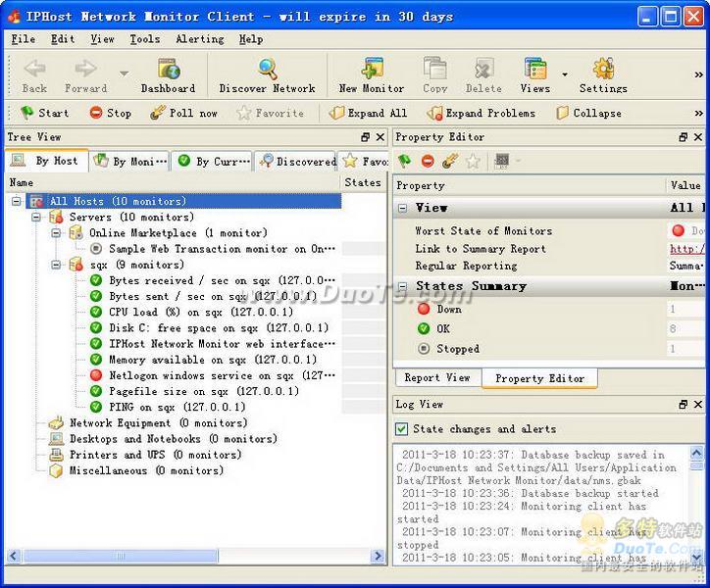Click the Favorite star in second toolbar

(270, 113)
